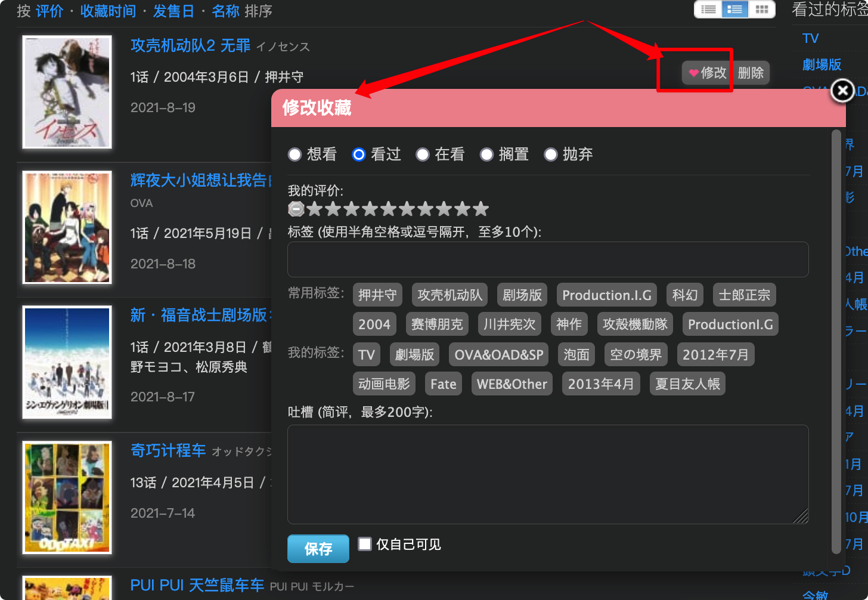
Task: Add the OVA&OAD&SP tag
Action: click(499, 355)
